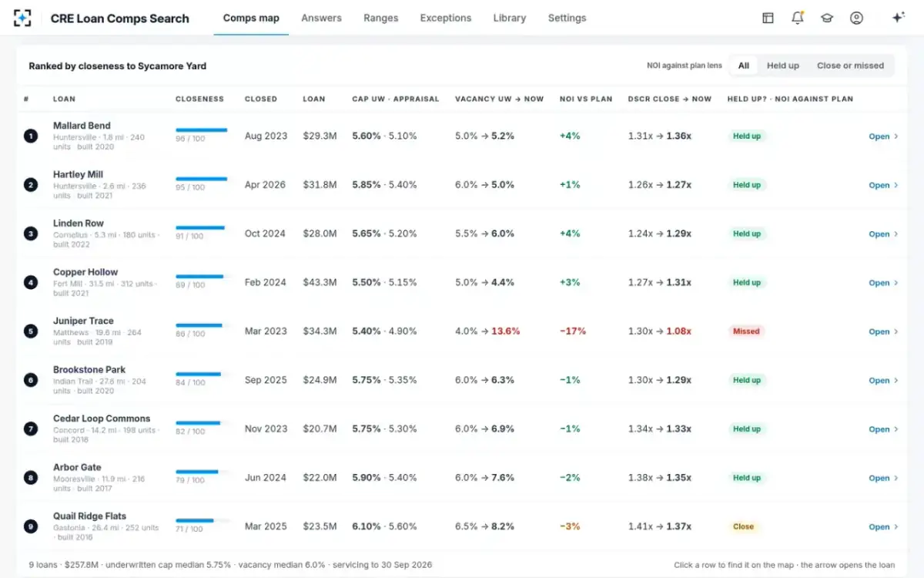Click rank badge 1 for Mallard Bend

coord(31,136)
